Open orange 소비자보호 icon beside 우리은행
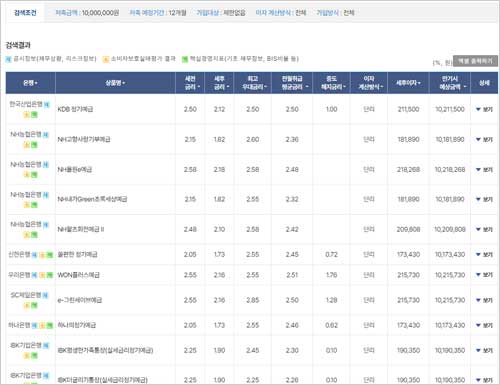Screen dimensions: 500x385 pyautogui.click(x=42, y=275)
